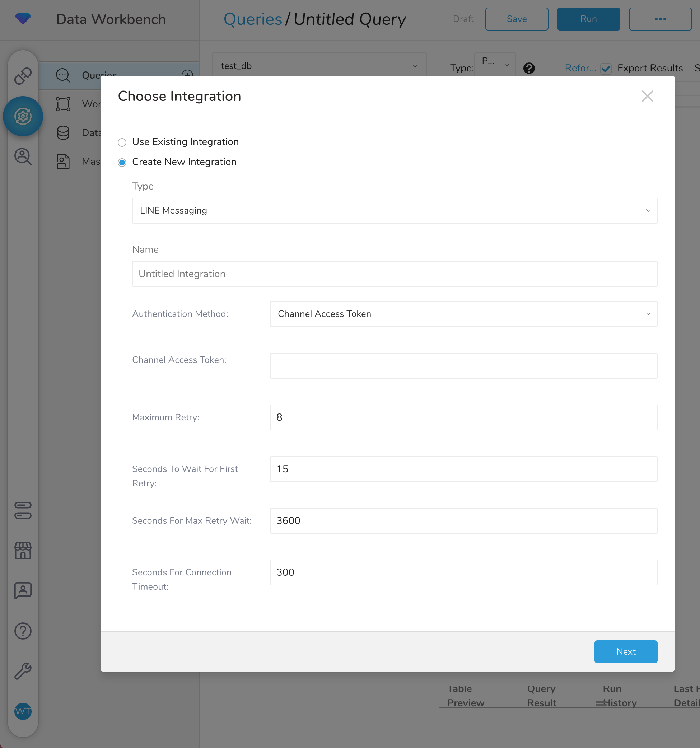Open the help question mark sidebar icon
The height and width of the screenshot is (748, 700).
pyautogui.click(x=23, y=631)
